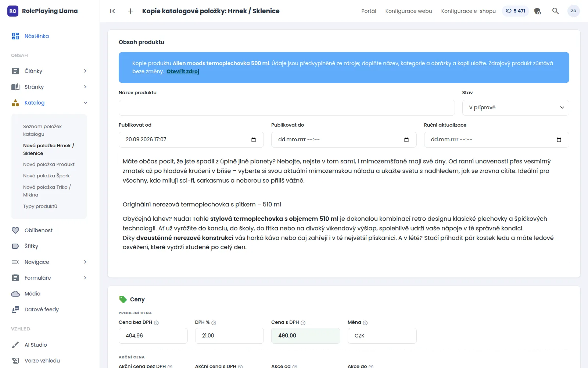The height and width of the screenshot is (368, 588).
Task: Open calendar picker for Ruční aktualizace
Action: coord(559,139)
